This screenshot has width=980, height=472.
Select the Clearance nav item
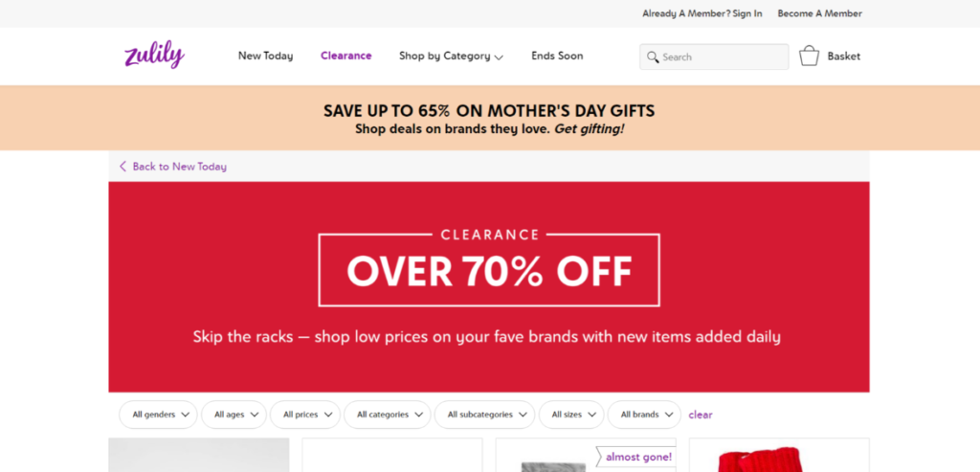(x=345, y=56)
